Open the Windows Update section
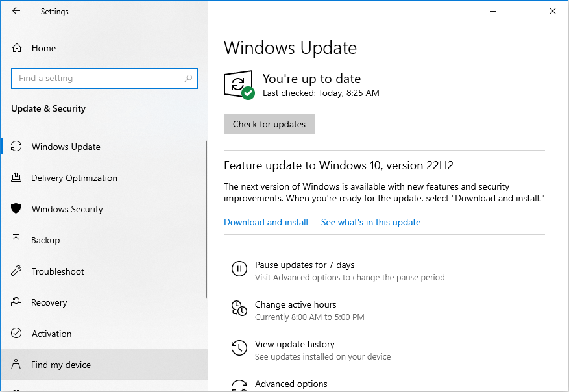The width and height of the screenshot is (569, 392). 66,147
